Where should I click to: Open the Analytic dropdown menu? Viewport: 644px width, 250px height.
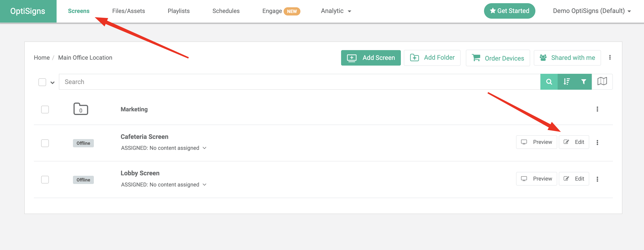tap(335, 11)
